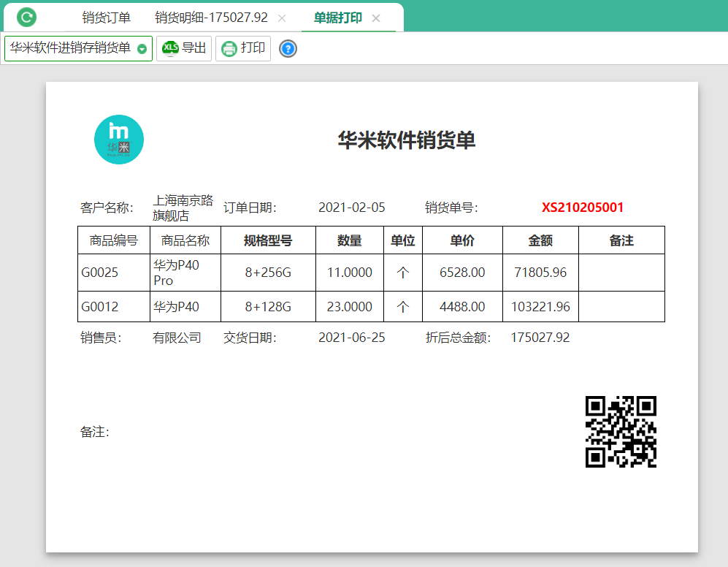Click the QR code on the receipt

[x=621, y=432]
